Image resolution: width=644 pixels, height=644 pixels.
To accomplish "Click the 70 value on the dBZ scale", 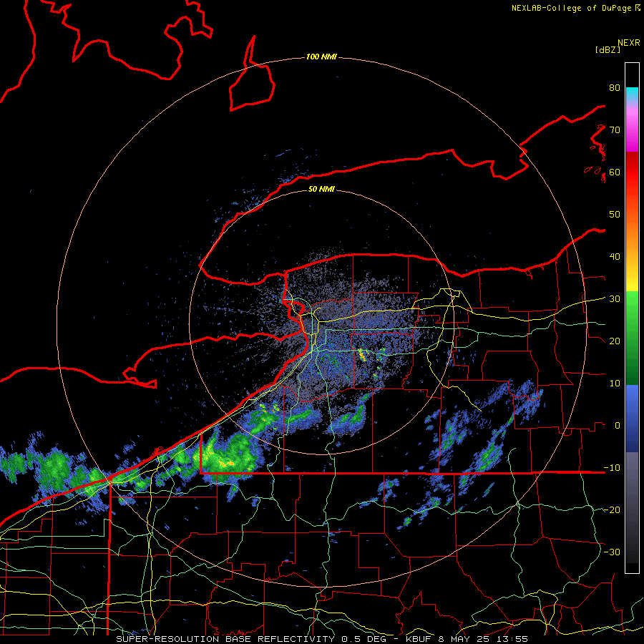I will 615,130.
